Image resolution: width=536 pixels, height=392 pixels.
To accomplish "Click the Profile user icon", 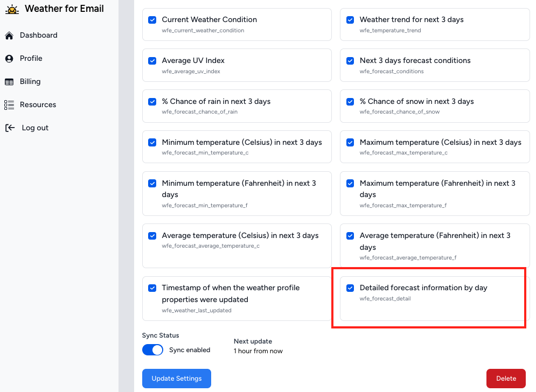I will [x=9, y=59].
